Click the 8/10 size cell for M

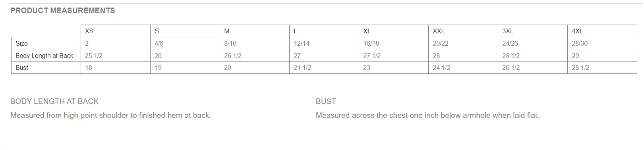coord(254,43)
